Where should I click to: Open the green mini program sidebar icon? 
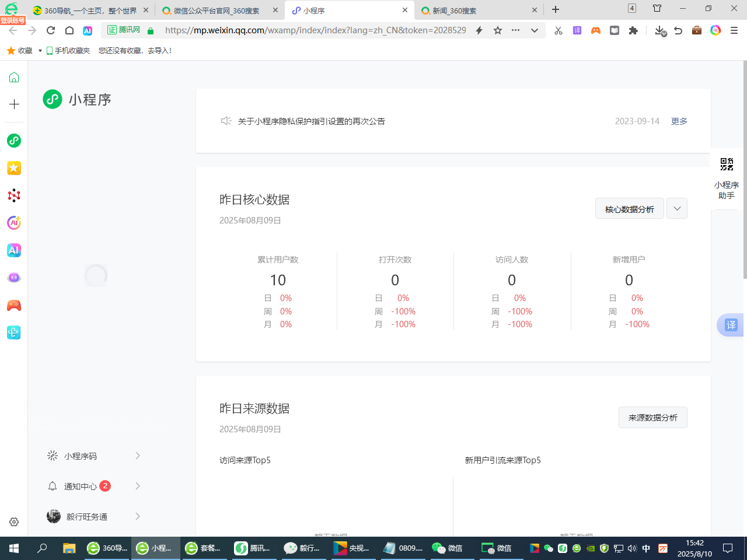14,141
